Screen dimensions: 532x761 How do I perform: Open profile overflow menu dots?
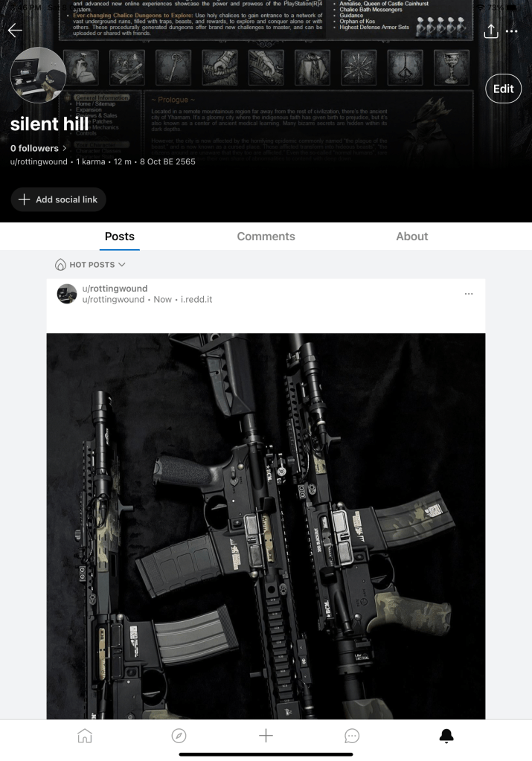pyautogui.click(x=512, y=31)
